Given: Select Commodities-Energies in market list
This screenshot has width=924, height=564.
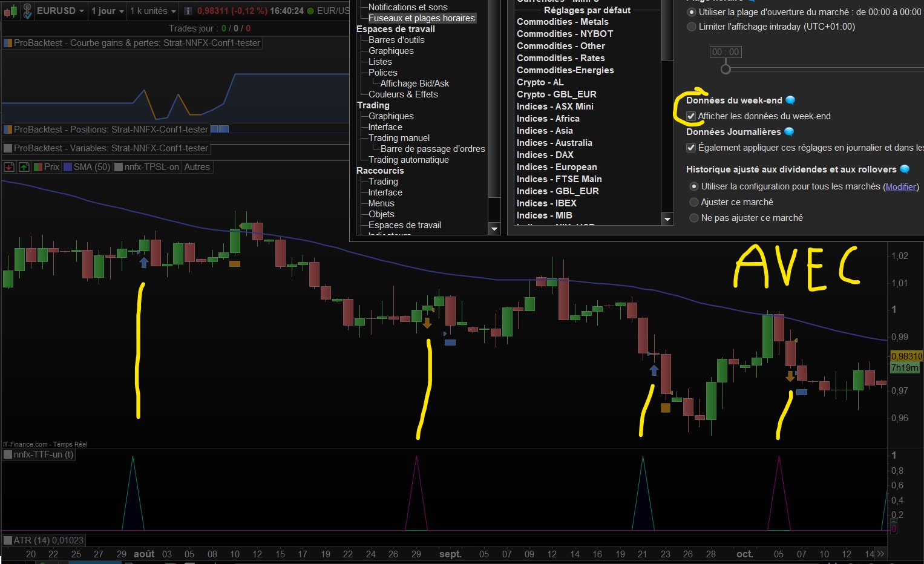Looking at the screenshot, I should pyautogui.click(x=565, y=70).
